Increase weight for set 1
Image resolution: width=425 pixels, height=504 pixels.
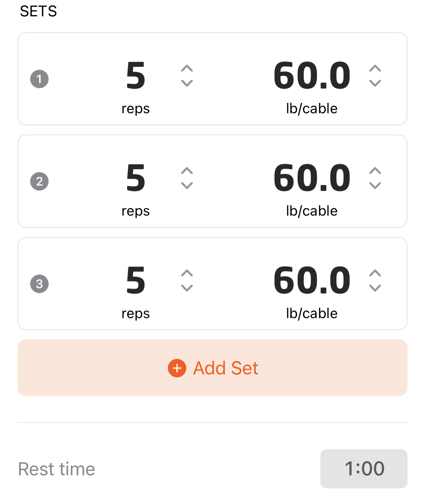click(x=375, y=69)
